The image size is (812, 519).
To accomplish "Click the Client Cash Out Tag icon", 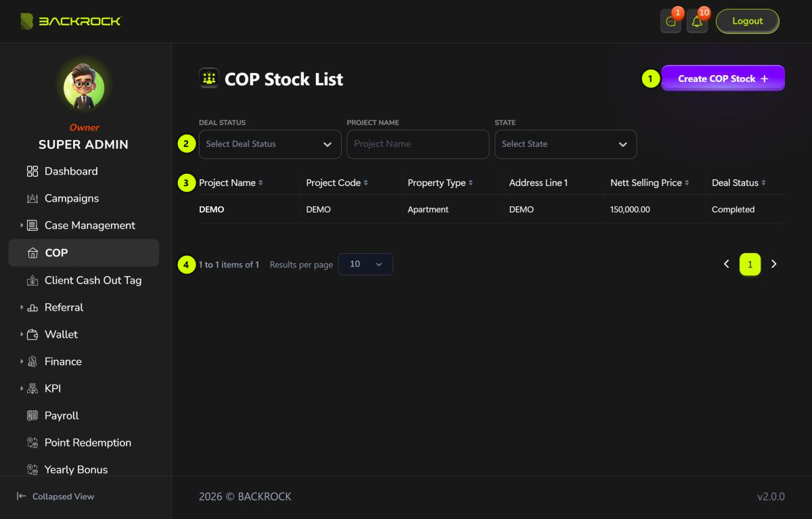I will [32, 280].
